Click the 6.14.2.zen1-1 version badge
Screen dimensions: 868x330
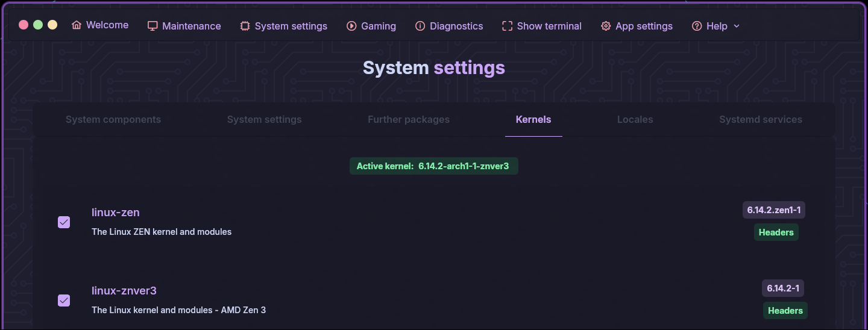point(774,210)
